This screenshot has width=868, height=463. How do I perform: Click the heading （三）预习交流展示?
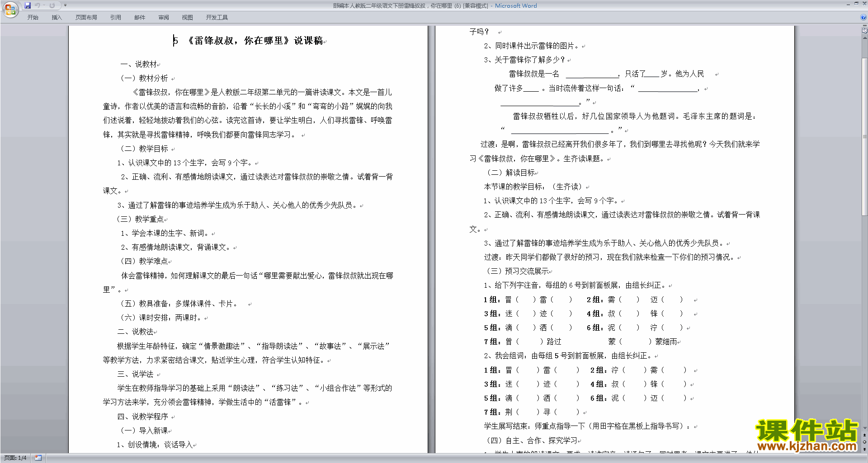click(516, 271)
